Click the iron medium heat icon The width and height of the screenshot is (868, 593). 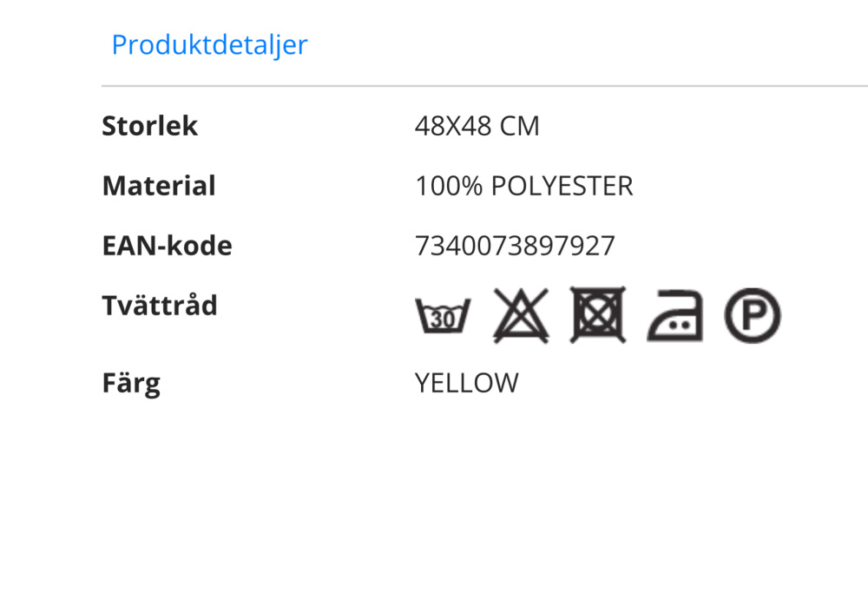pyautogui.click(x=674, y=315)
